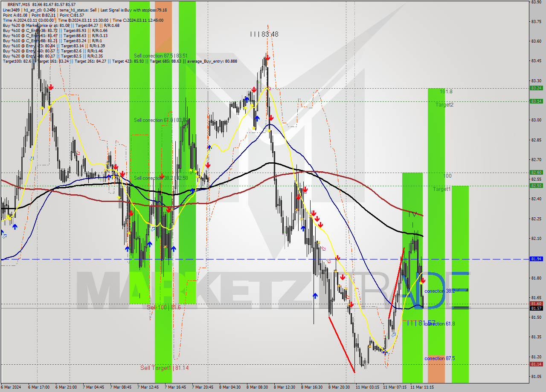Click the '161.8' Fibonacci level label
This screenshot has height=392, width=546.
(446, 92)
